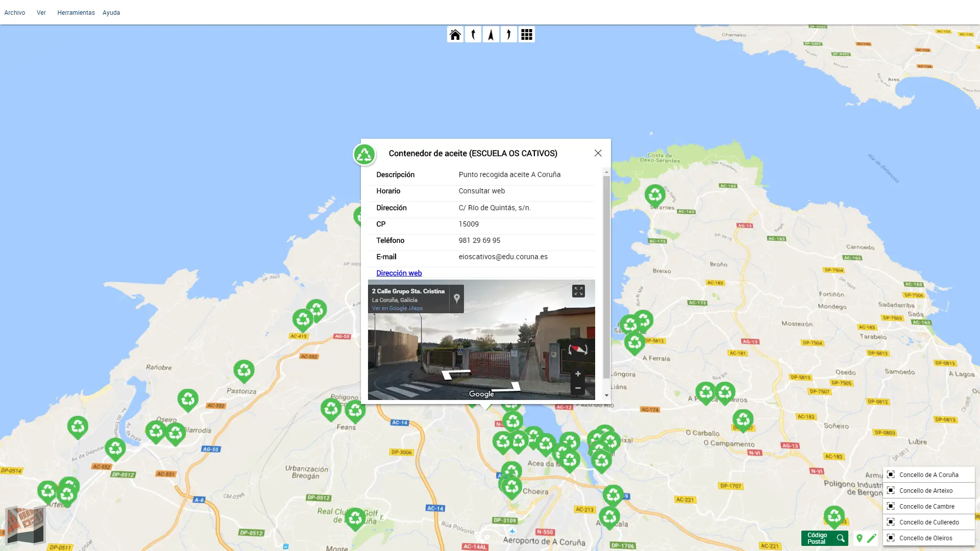Viewport: 980px width, 551px height.
Task: Click the e-mail eioscativos@edu.coruna.es text
Action: click(x=503, y=257)
